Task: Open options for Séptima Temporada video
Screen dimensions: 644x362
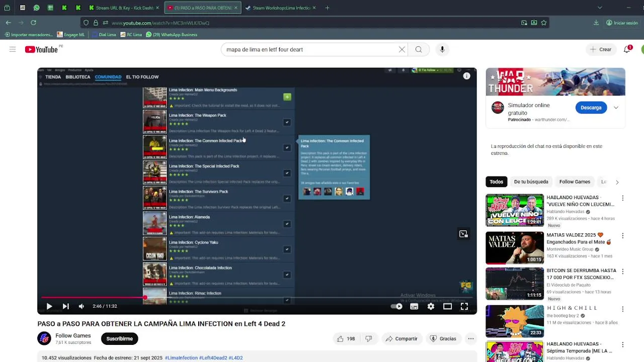Action: click(x=622, y=345)
